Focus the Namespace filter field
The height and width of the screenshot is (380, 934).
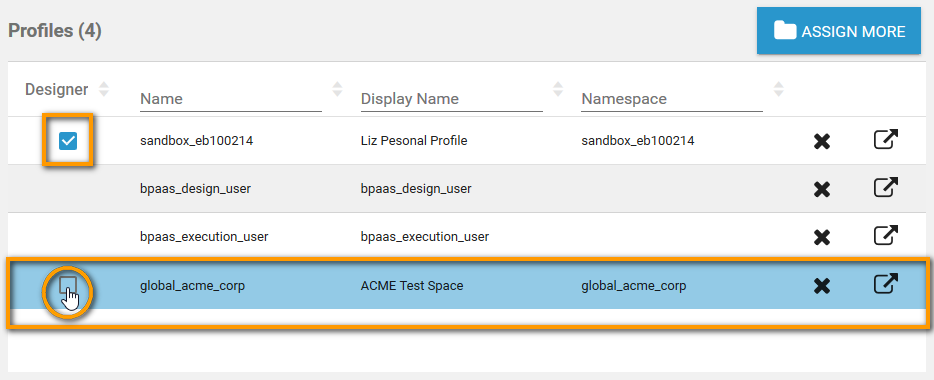pos(672,99)
